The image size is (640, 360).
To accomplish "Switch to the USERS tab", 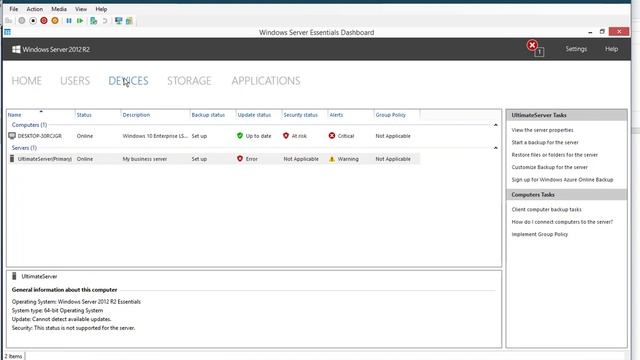I will click(75, 81).
